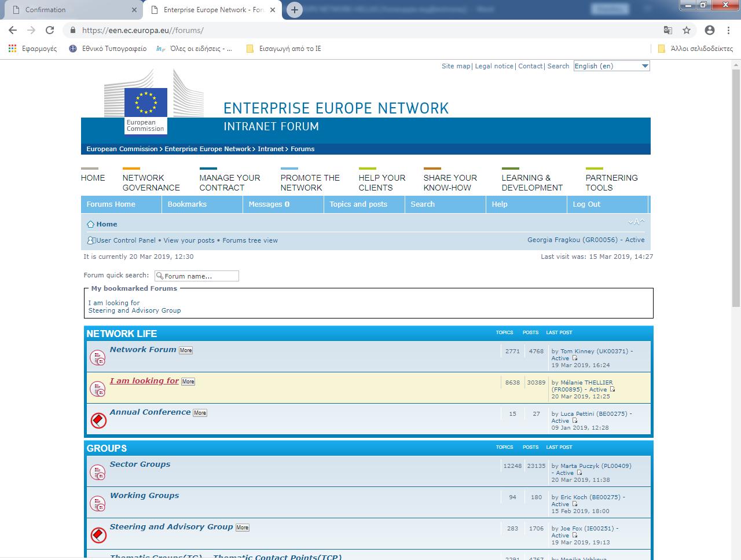Open the Help tab in forum menu

[x=526, y=204]
